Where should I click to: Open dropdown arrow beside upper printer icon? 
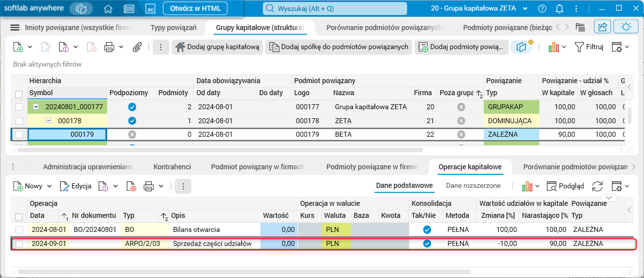coord(121,47)
